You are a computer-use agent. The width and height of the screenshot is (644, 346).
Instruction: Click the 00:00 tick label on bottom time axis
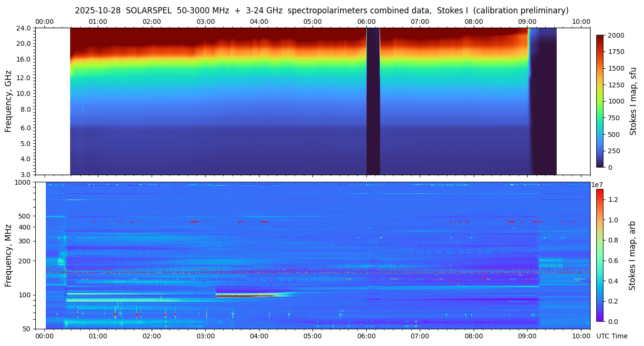(45, 336)
